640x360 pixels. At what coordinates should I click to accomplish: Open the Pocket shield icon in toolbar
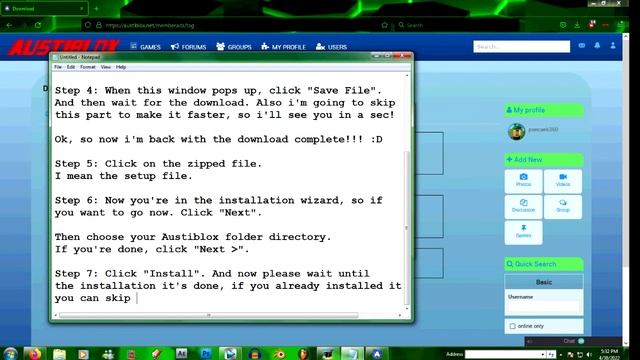(563, 25)
